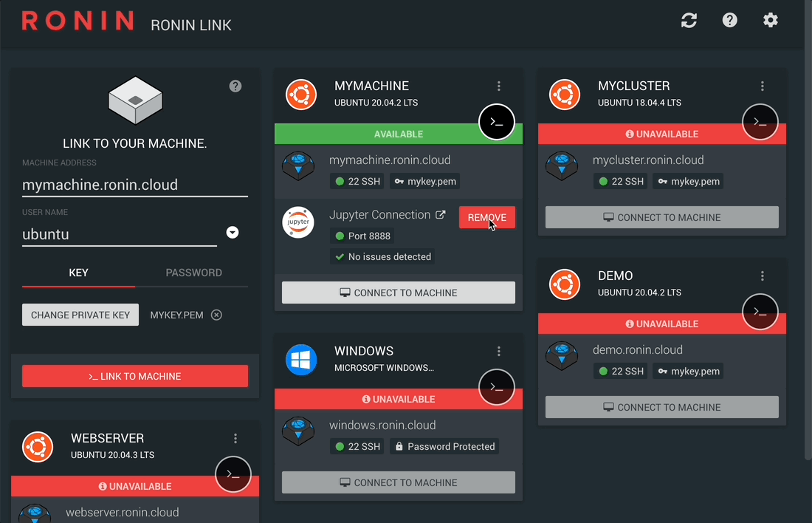Open terminal for WINDOWS machine
The height and width of the screenshot is (523, 812).
click(497, 387)
